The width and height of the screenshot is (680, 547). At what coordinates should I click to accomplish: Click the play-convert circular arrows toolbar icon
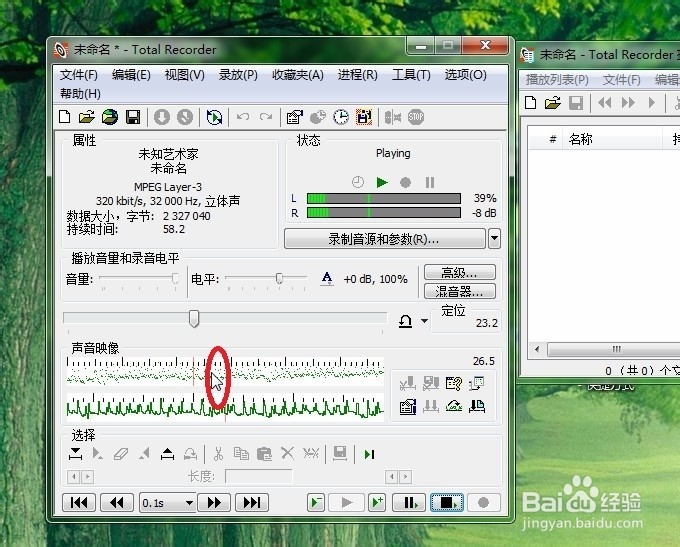214,117
